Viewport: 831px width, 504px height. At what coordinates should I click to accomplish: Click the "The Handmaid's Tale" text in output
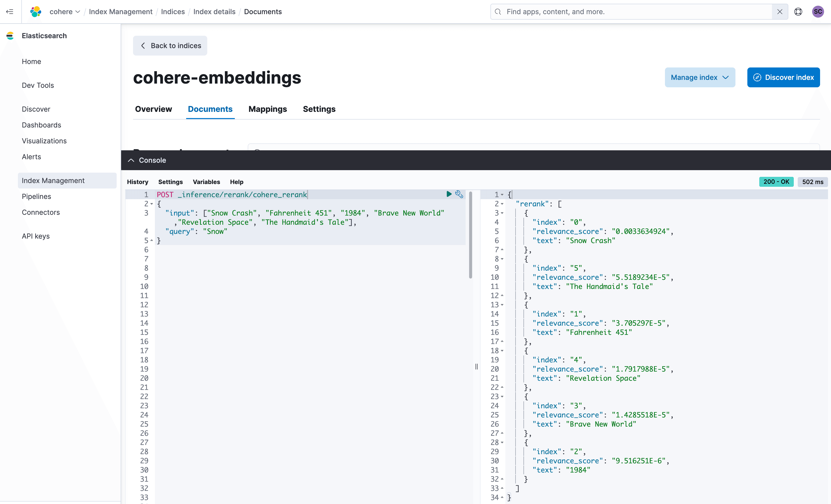pos(609,286)
